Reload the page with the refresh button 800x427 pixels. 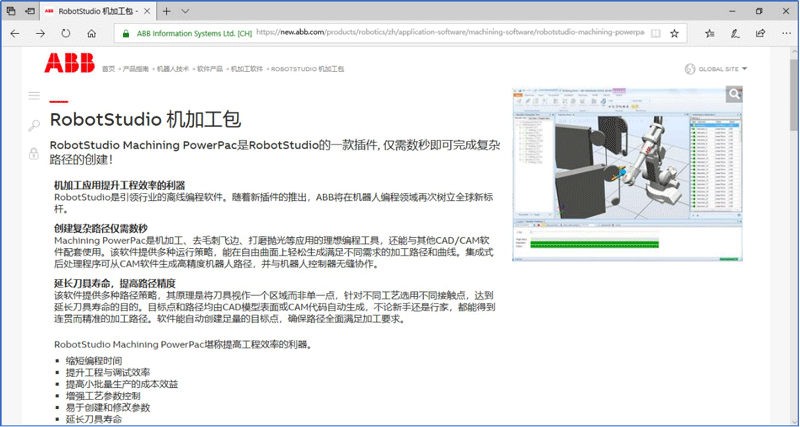tap(66, 32)
